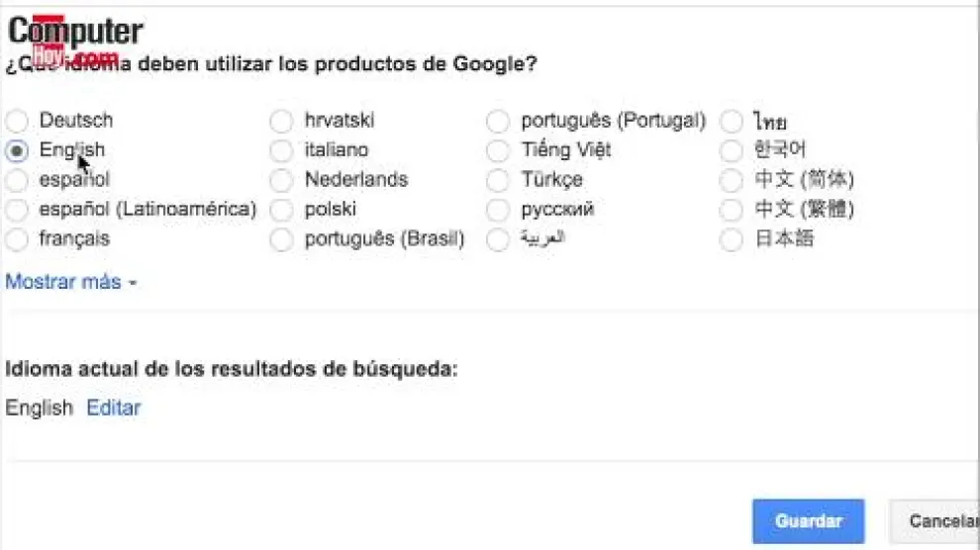Choose 한국어 language option
The width and height of the screenshot is (980, 550).
tap(732, 150)
